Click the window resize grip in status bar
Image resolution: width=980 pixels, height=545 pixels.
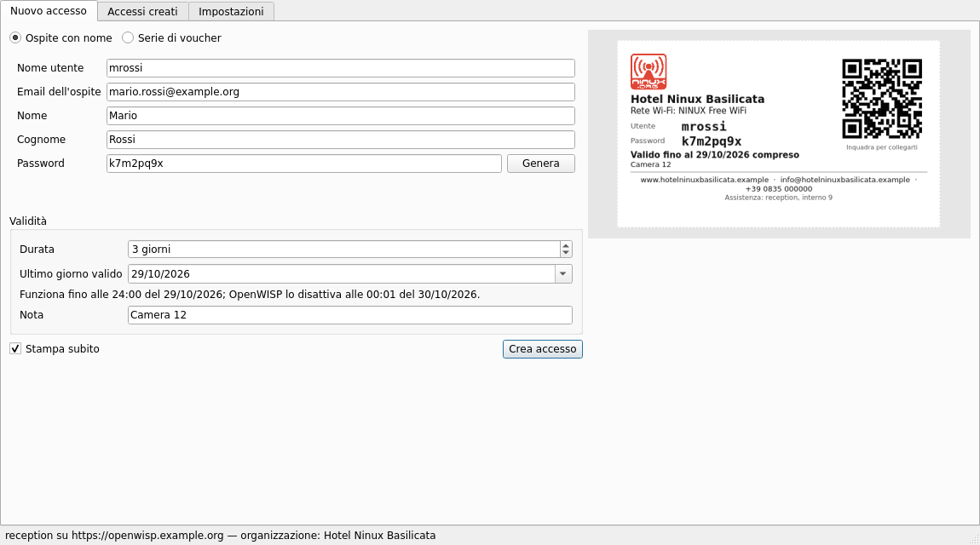coord(973,539)
